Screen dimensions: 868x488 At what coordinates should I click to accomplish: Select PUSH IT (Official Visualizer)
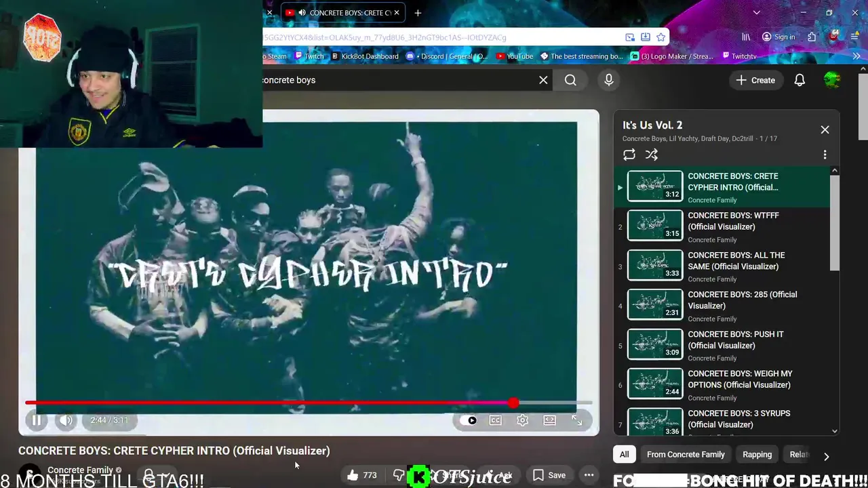pos(722,346)
